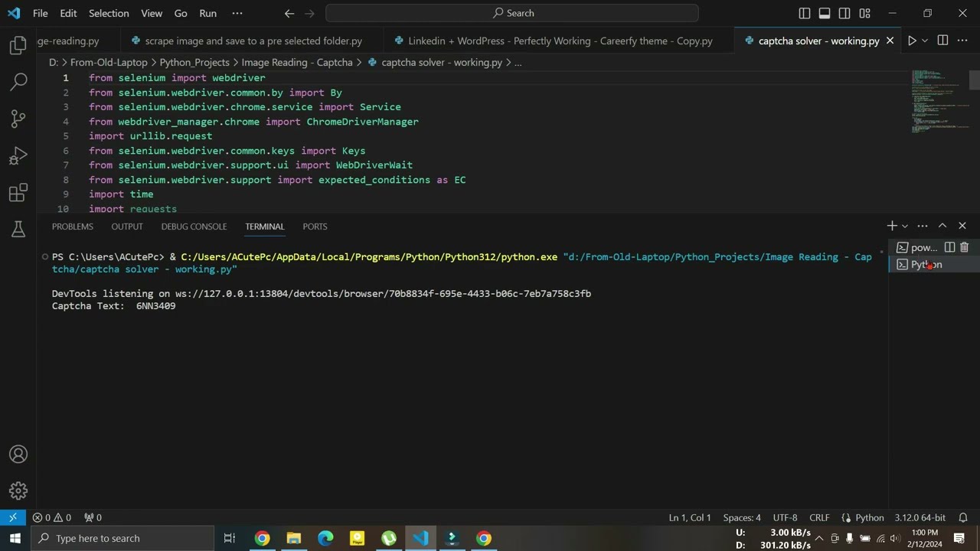This screenshot has width=980, height=551.
Task: Open terminal panel Views and More Actions
Action: 923,226
